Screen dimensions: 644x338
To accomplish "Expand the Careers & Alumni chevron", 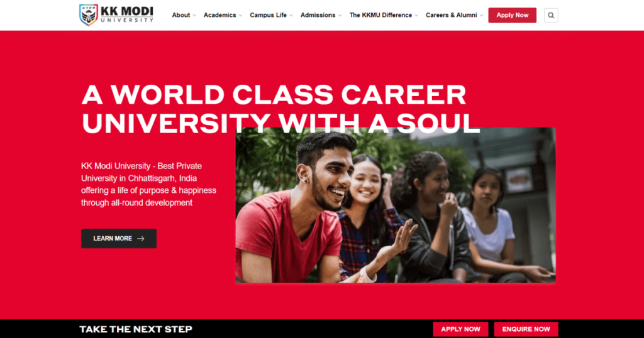I will point(481,16).
